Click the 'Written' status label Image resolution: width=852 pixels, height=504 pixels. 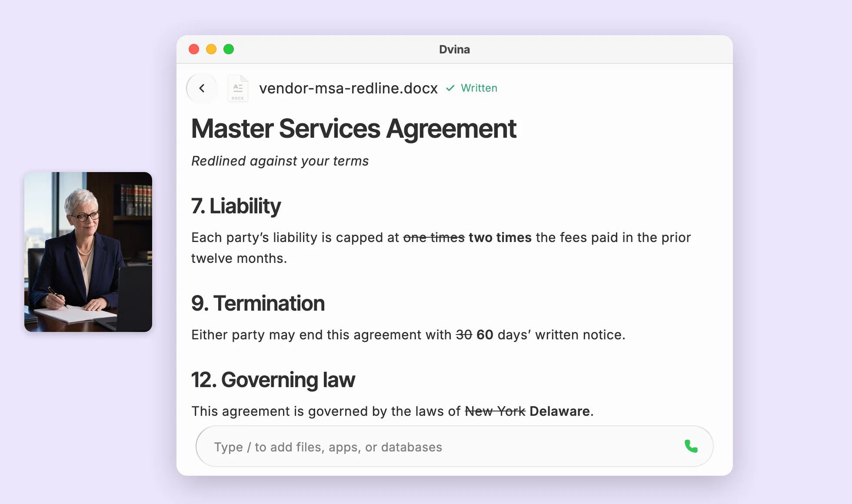point(479,88)
